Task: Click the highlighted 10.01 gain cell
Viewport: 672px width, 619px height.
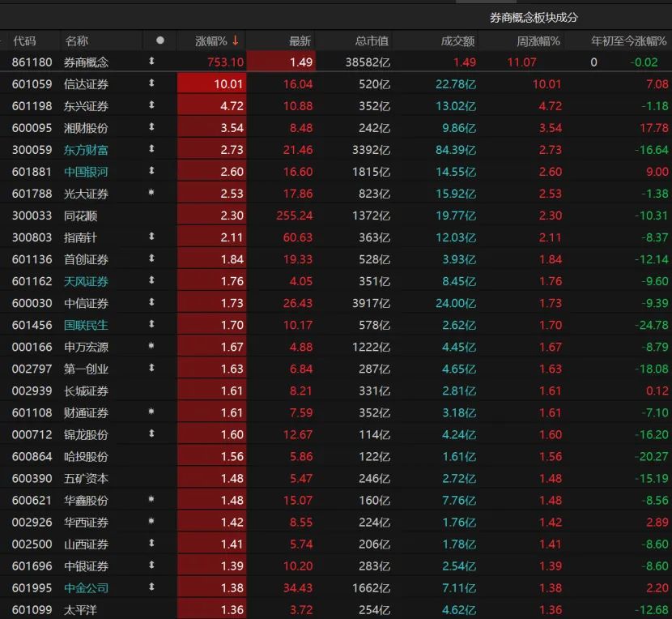Action: pos(211,83)
